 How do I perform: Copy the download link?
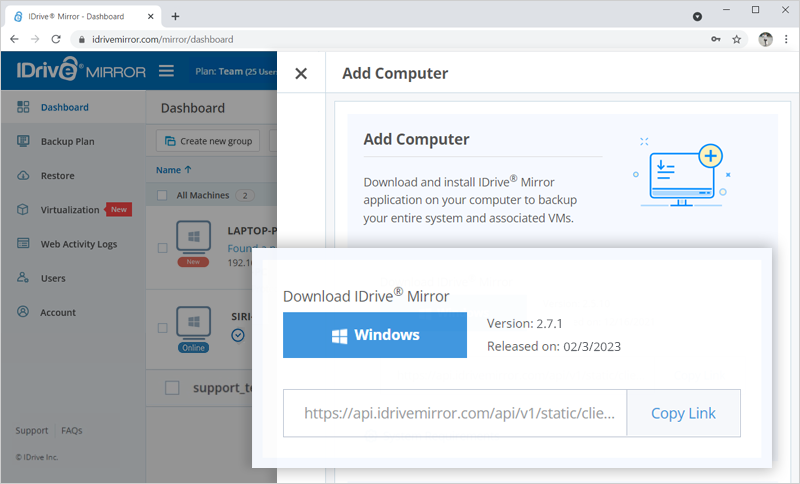(x=683, y=413)
